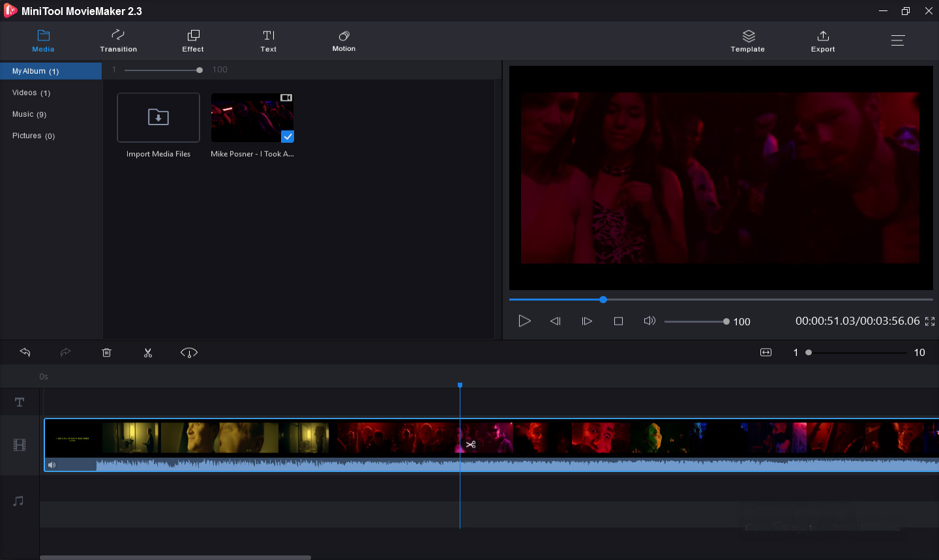Viewport: 939px width, 560px height.
Task: Click the music track note icon
Action: click(x=19, y=501)
